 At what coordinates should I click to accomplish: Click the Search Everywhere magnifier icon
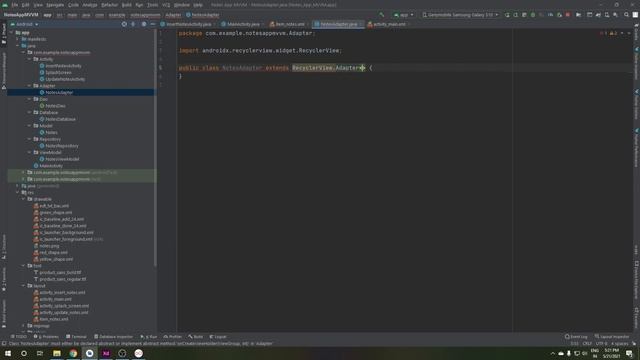pyautogui.click(x=626, y=15)
